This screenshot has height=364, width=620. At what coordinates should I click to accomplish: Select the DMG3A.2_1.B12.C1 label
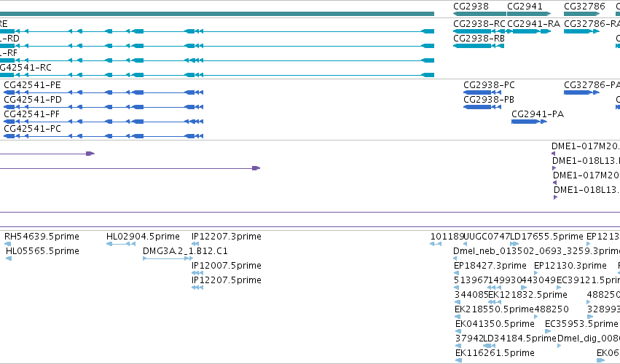click(185, 251)
